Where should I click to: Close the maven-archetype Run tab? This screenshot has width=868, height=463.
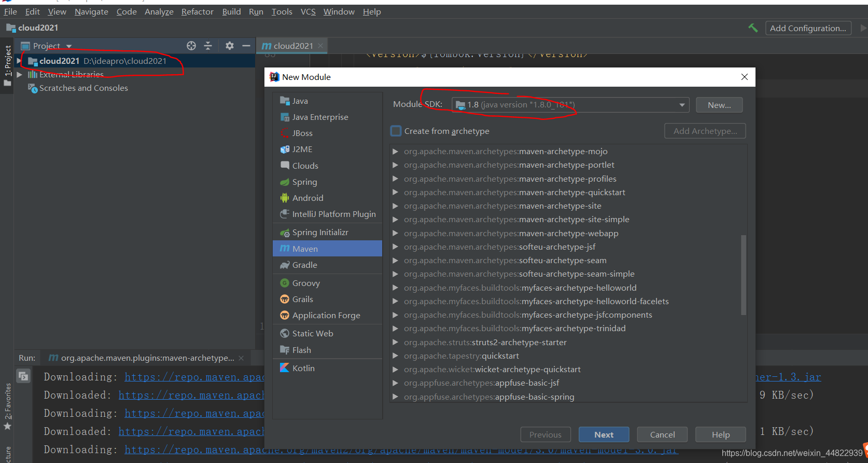[x=241, y=358]
